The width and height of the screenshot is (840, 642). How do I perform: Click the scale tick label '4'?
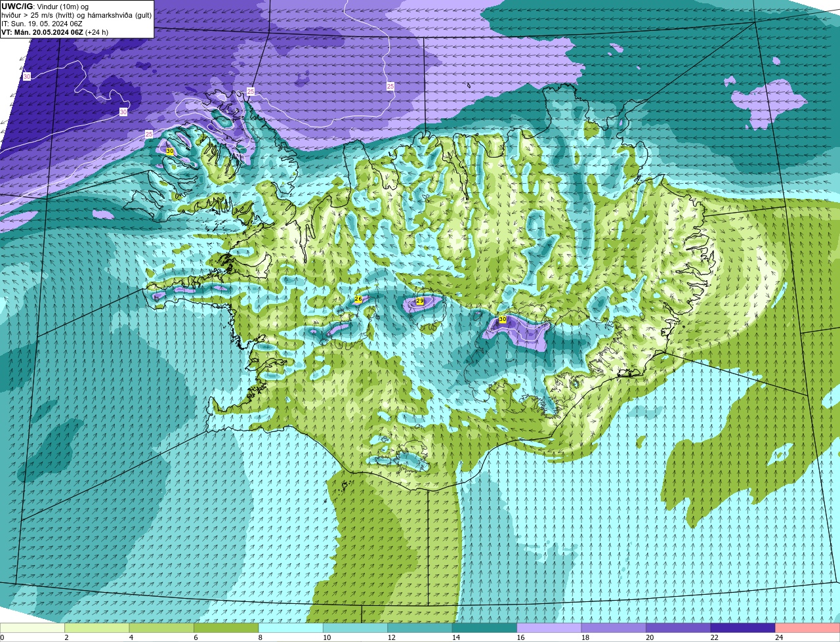(131, 637)
